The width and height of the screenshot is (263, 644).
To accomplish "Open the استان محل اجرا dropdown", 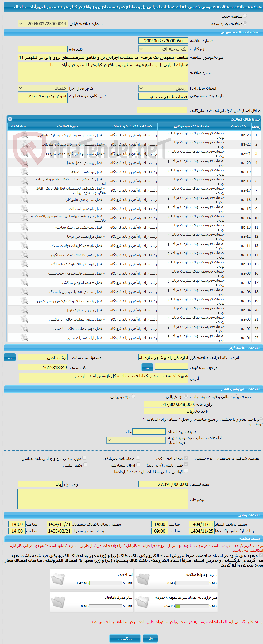I will 163,88.
